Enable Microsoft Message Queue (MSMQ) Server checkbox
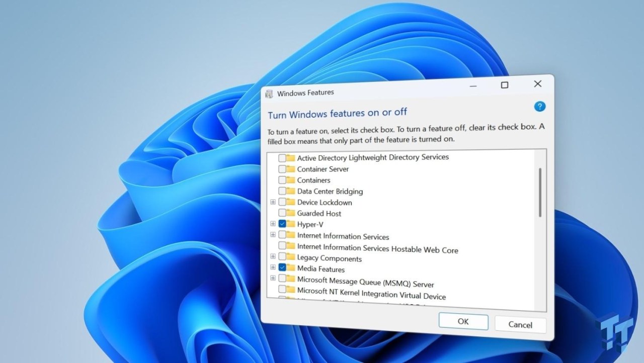Screen dimensions: 644x363 click(282, 279)
